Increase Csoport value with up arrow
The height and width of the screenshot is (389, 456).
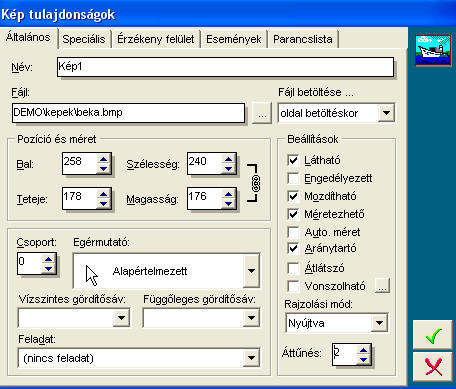click(49, 259)
